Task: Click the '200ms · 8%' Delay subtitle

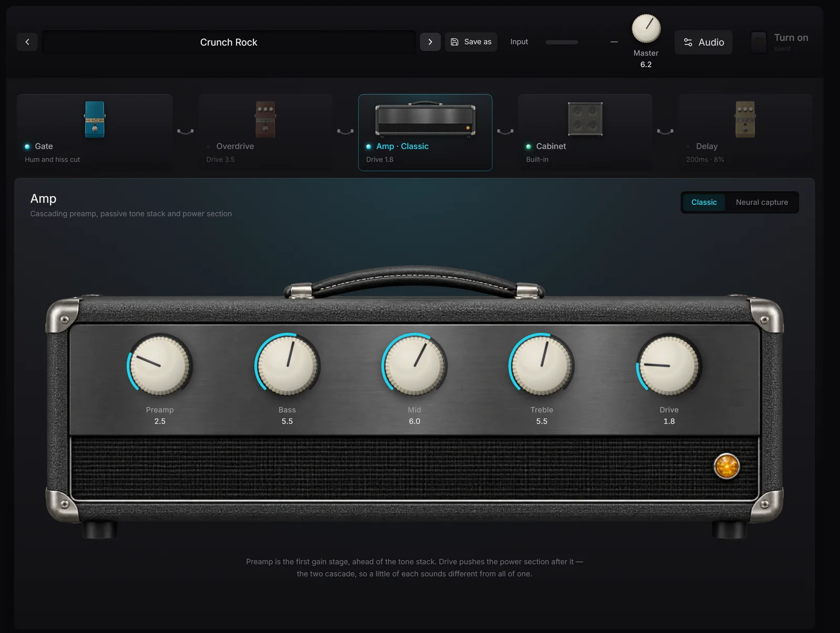Action: click(x=705, y=160)
